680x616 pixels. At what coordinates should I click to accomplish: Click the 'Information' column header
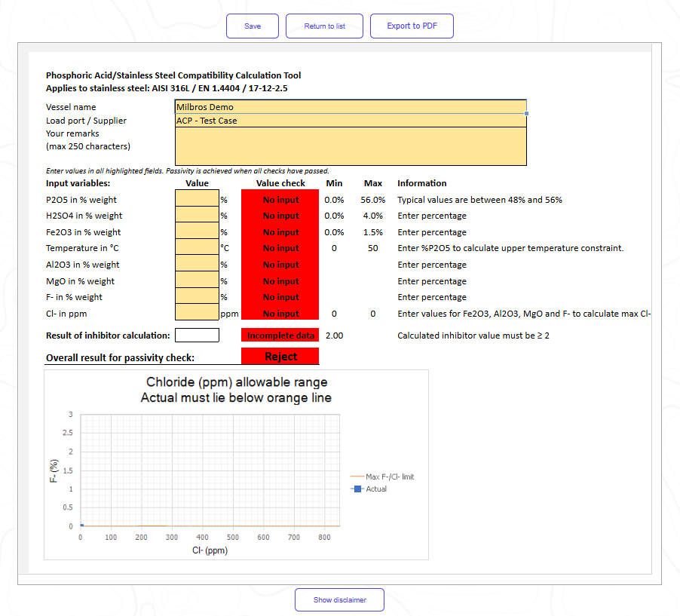tap(422, 183)
